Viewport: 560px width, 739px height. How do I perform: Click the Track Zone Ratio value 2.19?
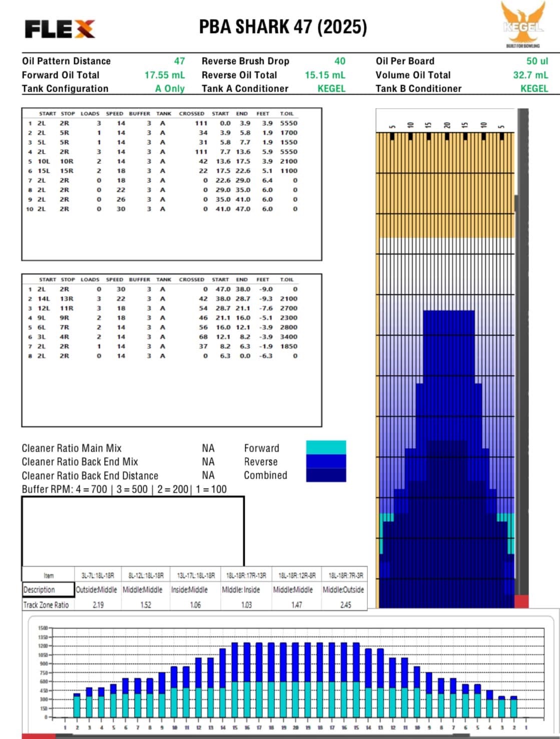[x=98, y=605]
